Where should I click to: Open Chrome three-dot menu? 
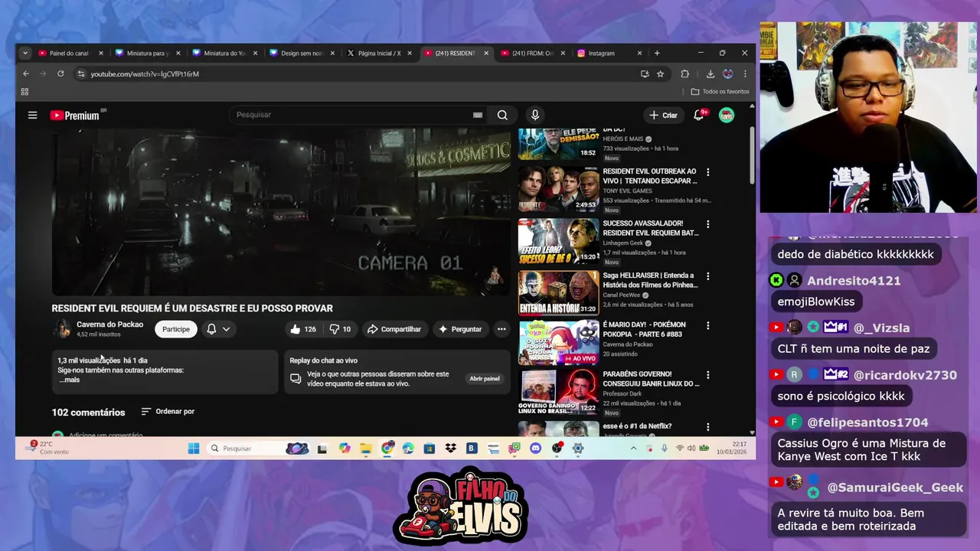click(745, 73)
